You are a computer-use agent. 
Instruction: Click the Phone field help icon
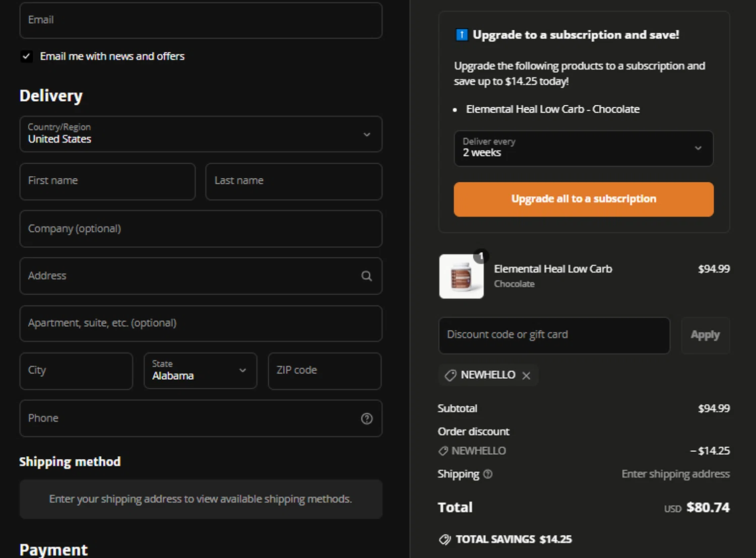[367, 419]
